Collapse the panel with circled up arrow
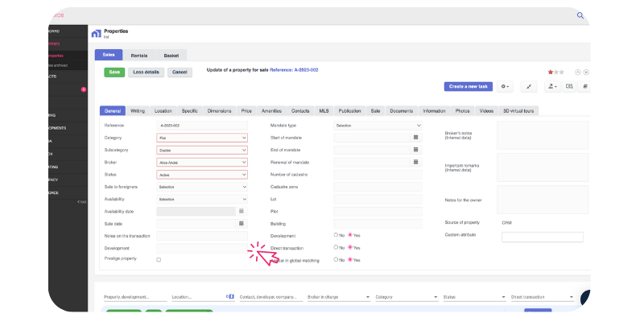Screen dimensions: 644x322 click(x=577, y=72)
